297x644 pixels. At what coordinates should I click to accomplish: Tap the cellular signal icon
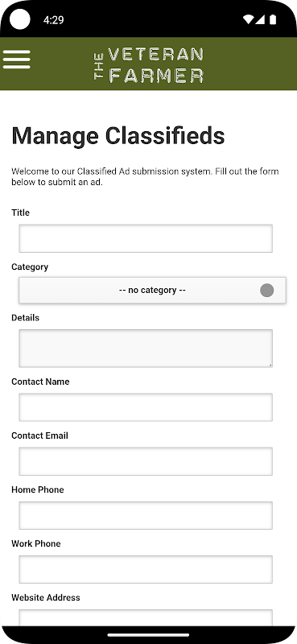tap(260, 19)
